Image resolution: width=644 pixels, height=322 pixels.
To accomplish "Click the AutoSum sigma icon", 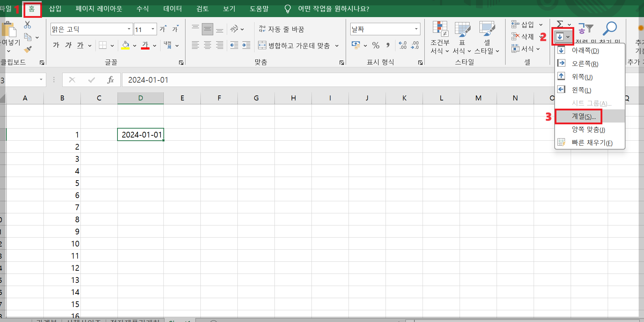I will 560,24.
